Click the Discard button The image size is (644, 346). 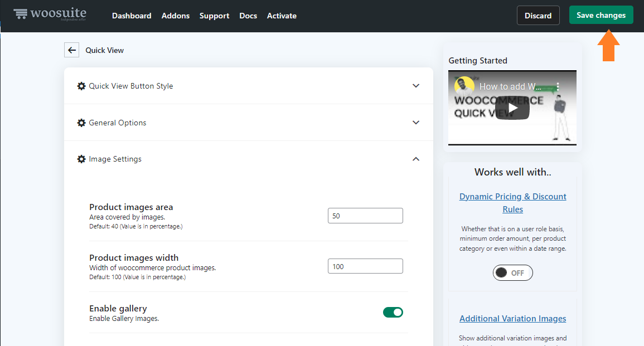(x=538, y=16)
